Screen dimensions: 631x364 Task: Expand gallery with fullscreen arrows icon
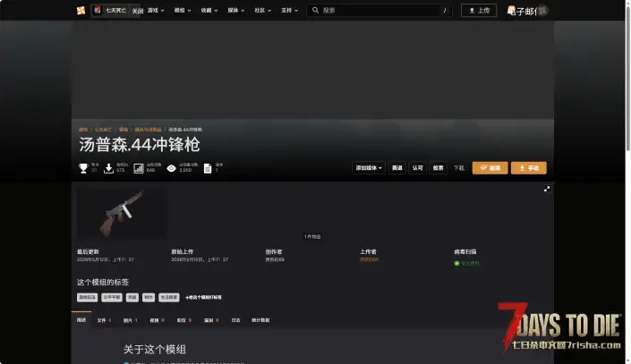547,189
